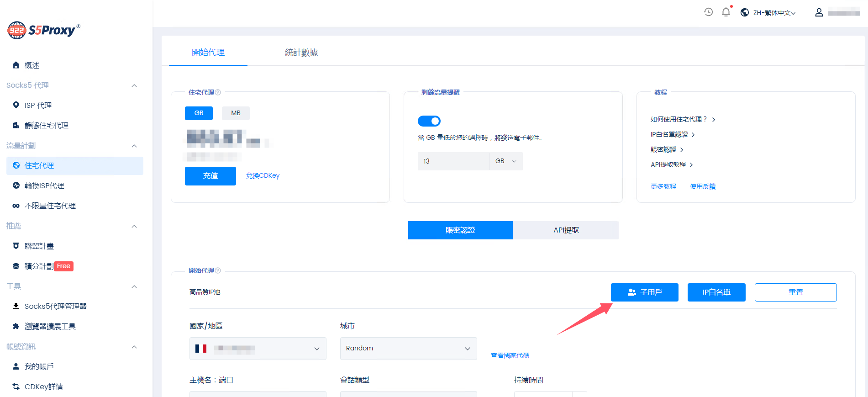Click the home icon beside 概述
Image resolution: width=868 pixels, height=397 pixels.
click(16, 65)
